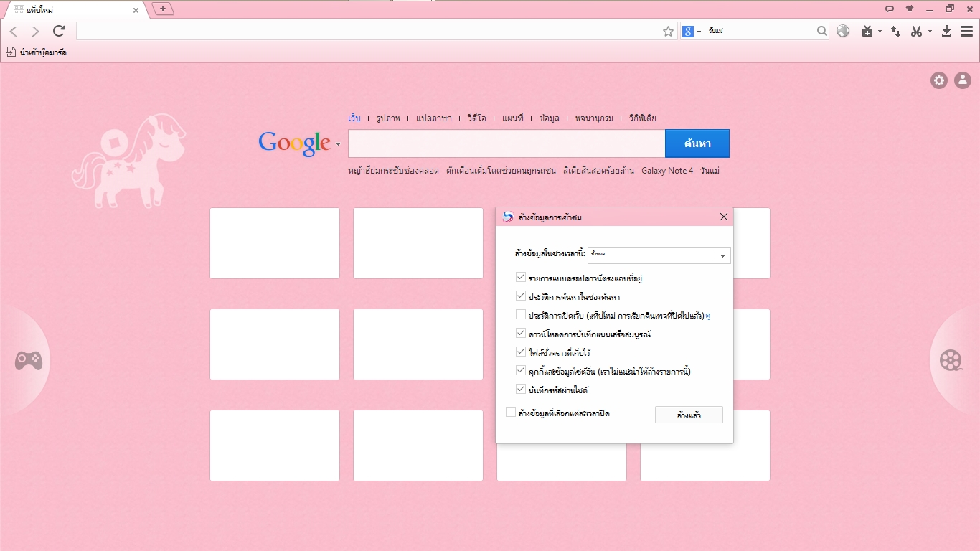Open the game controller side panel
The height and width of the screenshot is (551, 980).
pyautogui.click(x=29, y=360)
